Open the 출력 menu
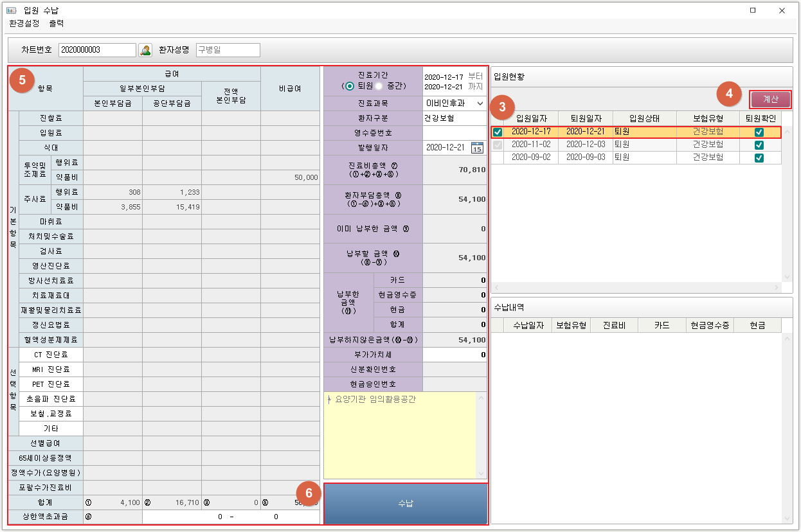The width and height of the screenshot is (801, 532). coord(57,24)
